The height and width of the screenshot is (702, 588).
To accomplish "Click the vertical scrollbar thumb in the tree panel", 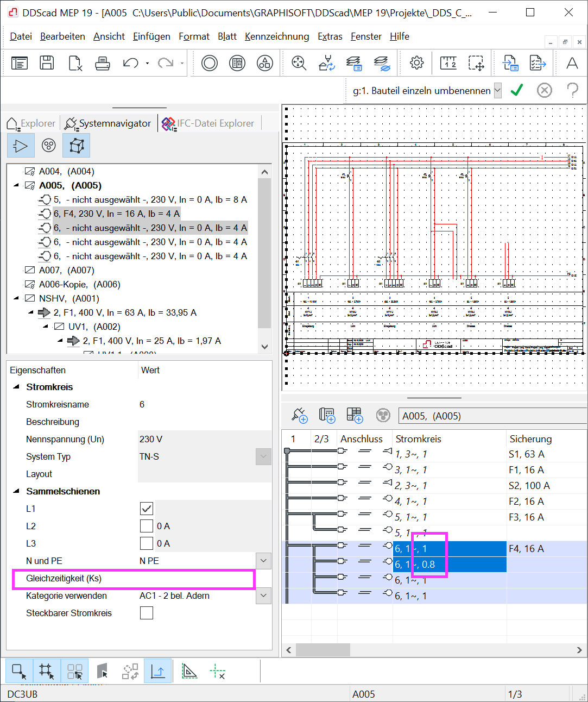I will pyautogui.click(x=264, y=253).
